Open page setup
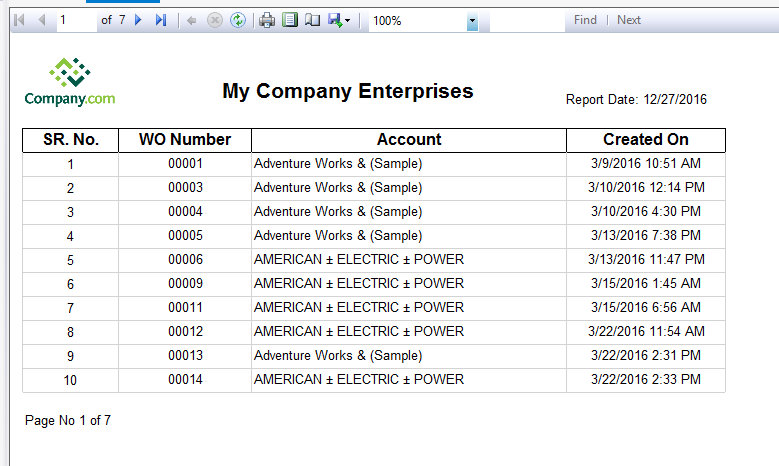 point(312,20)
